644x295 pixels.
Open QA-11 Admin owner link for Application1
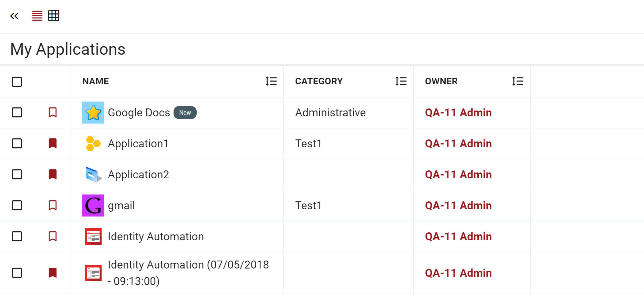coord(458,144)
